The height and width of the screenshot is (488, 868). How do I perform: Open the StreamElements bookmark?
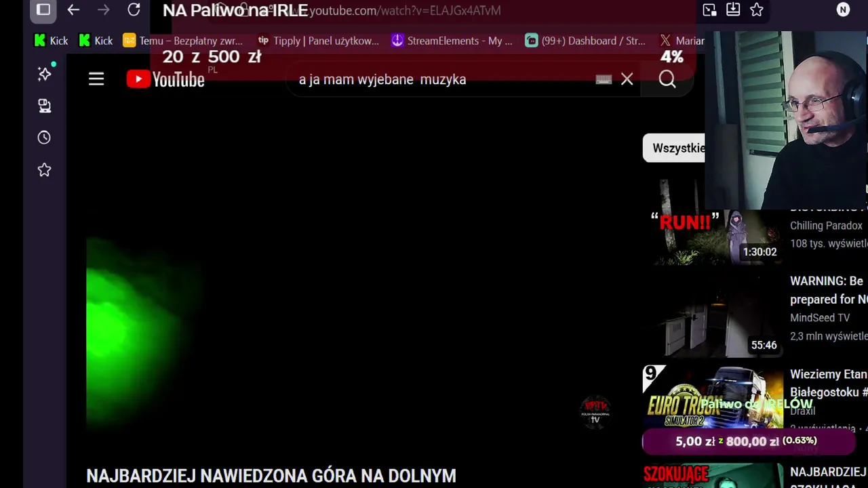pyautogui.click(x=452, y=41)
